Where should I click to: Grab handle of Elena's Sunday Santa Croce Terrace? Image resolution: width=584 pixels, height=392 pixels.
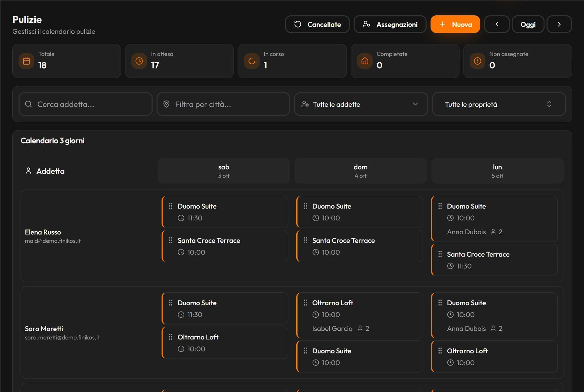pos(305,240)
